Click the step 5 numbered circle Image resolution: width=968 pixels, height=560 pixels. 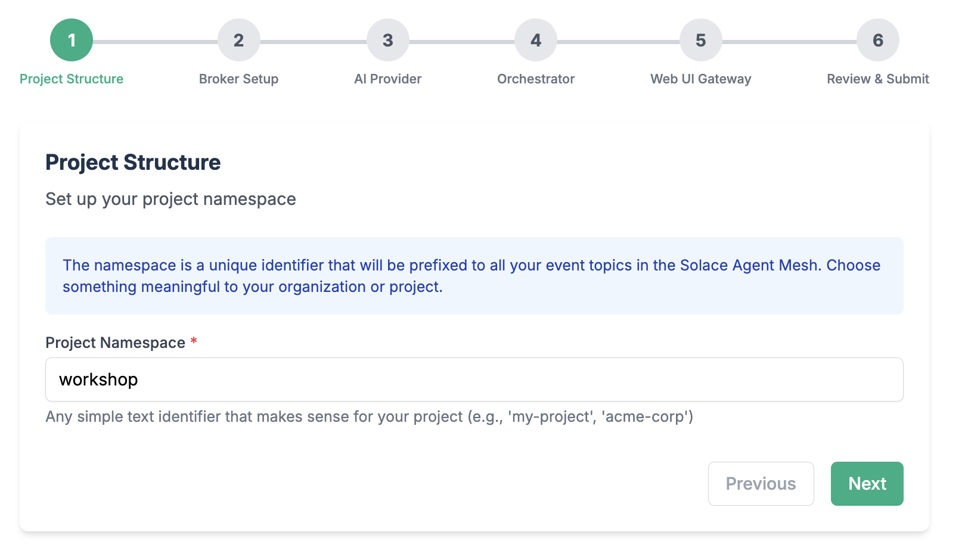pos(700,40)
